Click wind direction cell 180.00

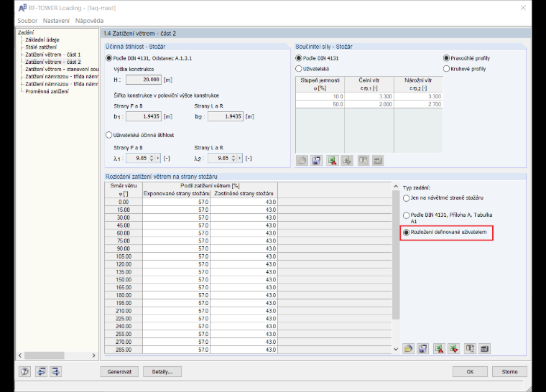pos(124,295)
